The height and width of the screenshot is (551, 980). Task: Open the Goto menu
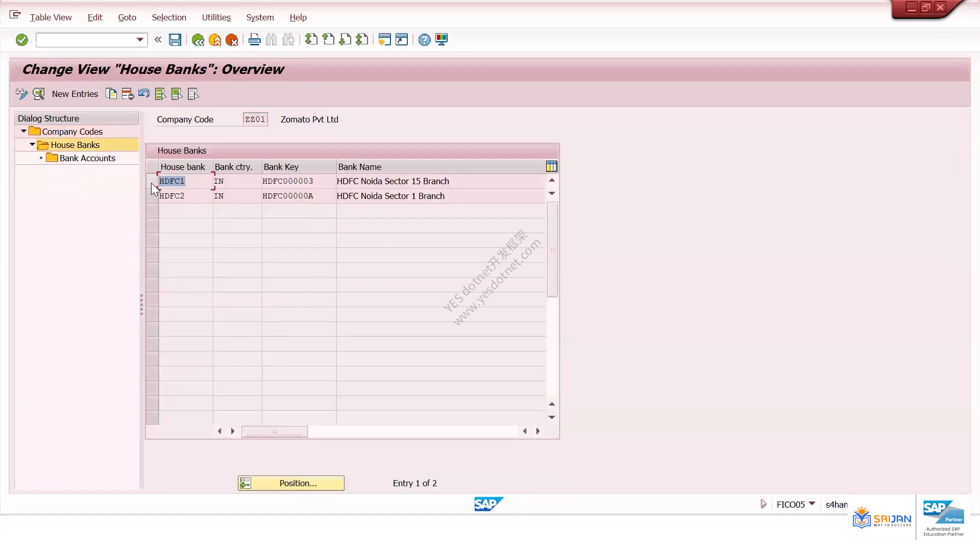(x=127, y=17)
